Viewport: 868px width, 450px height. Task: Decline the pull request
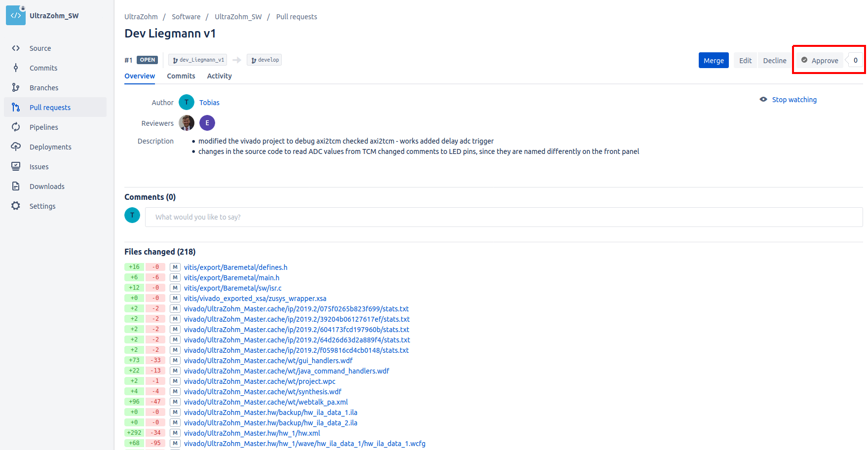[774, 60]
